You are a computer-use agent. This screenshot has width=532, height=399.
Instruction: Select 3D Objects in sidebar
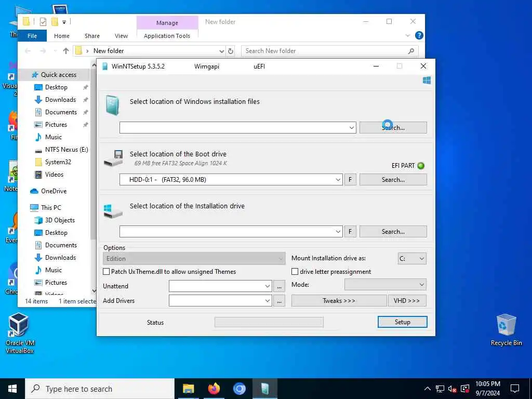55,220
